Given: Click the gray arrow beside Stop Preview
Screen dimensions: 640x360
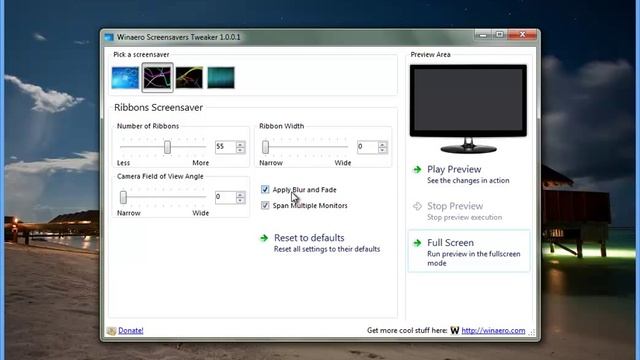Looking at the screenshot, I should (417, 206).
